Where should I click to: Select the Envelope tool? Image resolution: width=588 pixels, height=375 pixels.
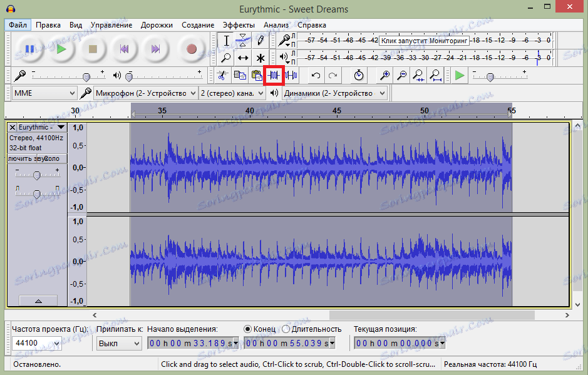(244, 40)
